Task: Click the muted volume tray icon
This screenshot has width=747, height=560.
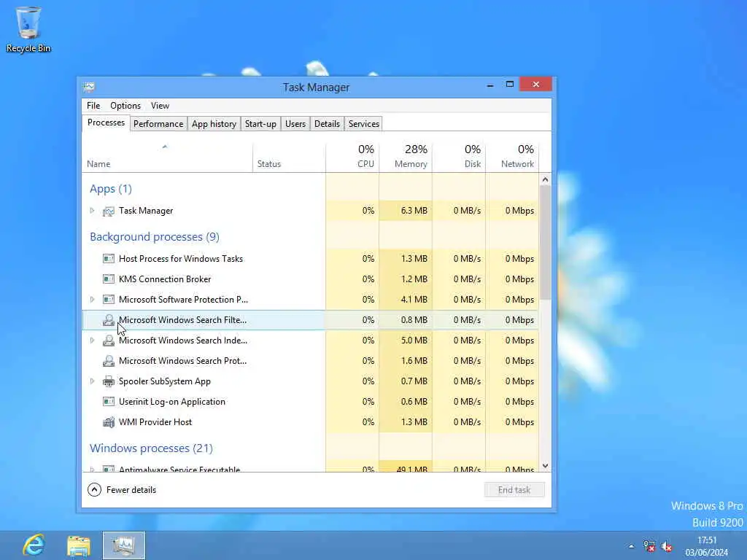Action: click(x=667, y=546)
